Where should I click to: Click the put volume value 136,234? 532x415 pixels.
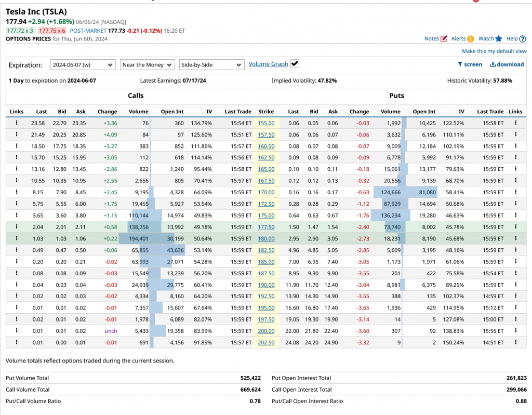pyautogui.click(x=391, y=216)
